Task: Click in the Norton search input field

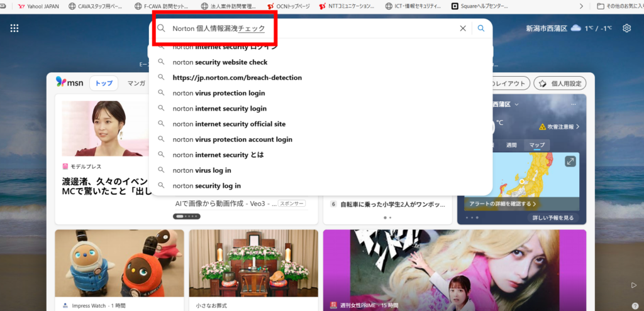Action: [308, 28]
